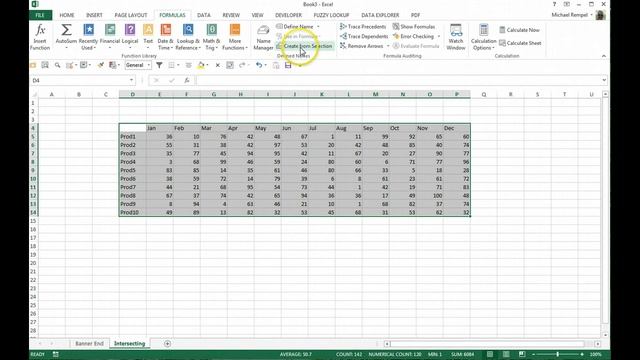Image resolution: width=640 pixels, height=360 pixels.
Task: Open the Lookup & Reference functions menu
Action: coord(188,36)
